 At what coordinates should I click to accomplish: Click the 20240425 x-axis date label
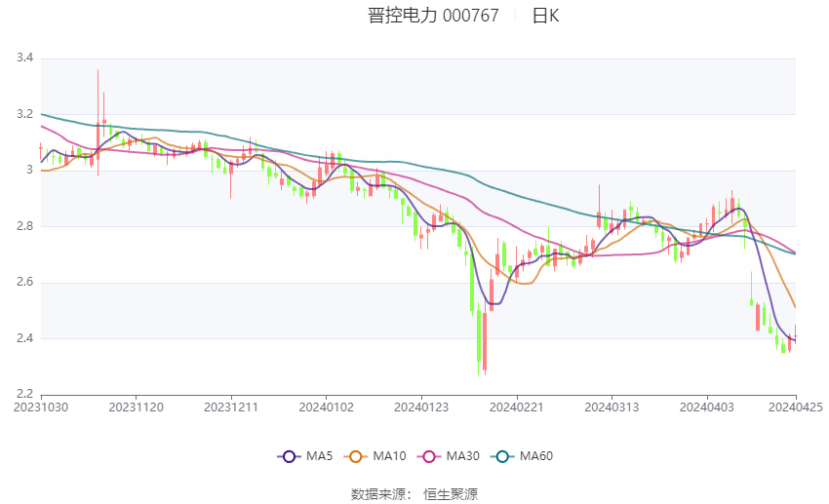[795, 407]
